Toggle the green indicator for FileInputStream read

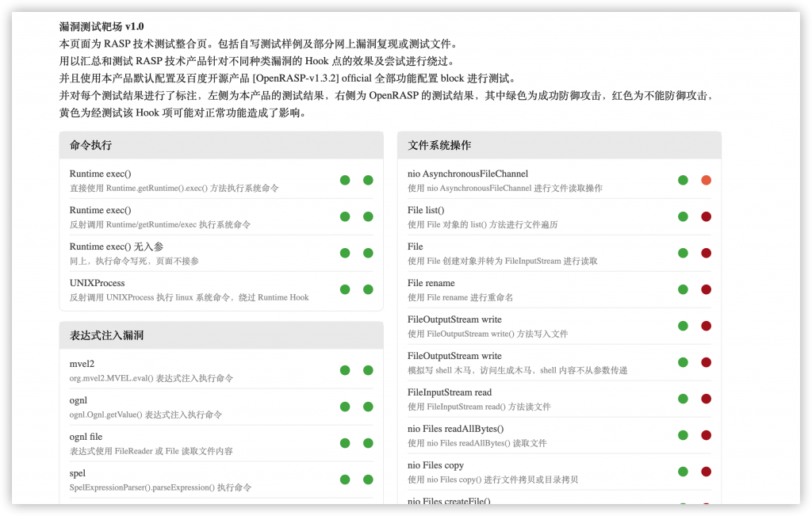click(683, 399)
